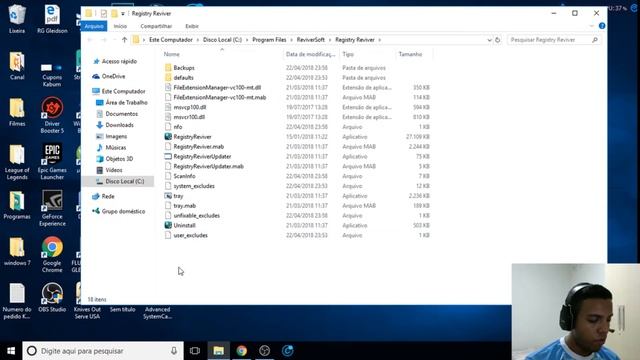
Task: Click the taskbar search box
Action: point(103,351)
